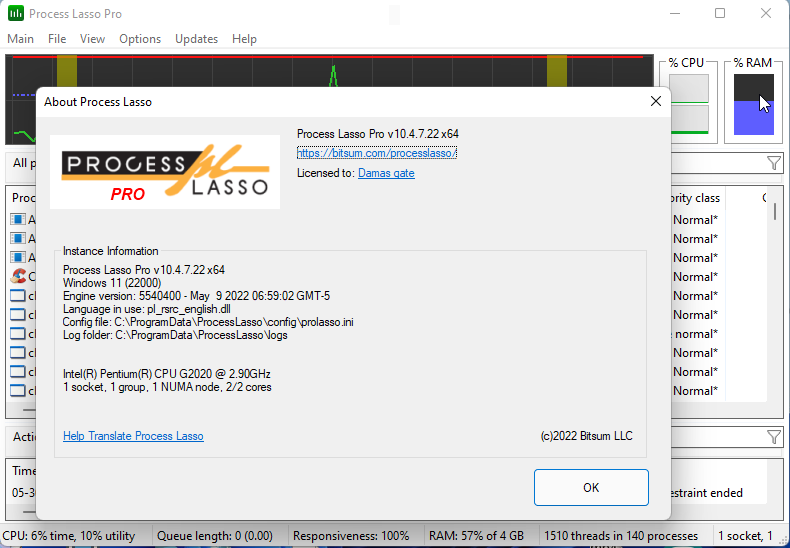The width and height of the screenshot is (790, 548).
Task: Open the Options menu
Action: tap(140, 39)
